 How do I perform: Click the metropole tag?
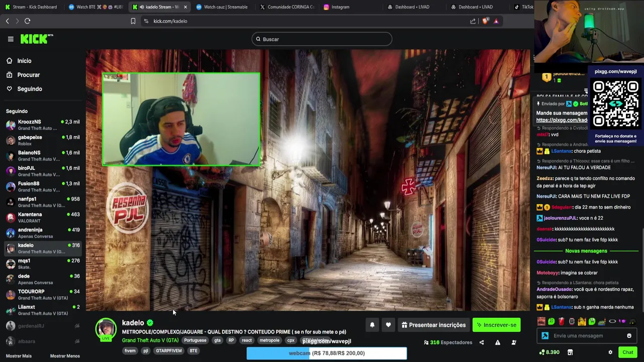pyautogui.click(x=269, y=340)
